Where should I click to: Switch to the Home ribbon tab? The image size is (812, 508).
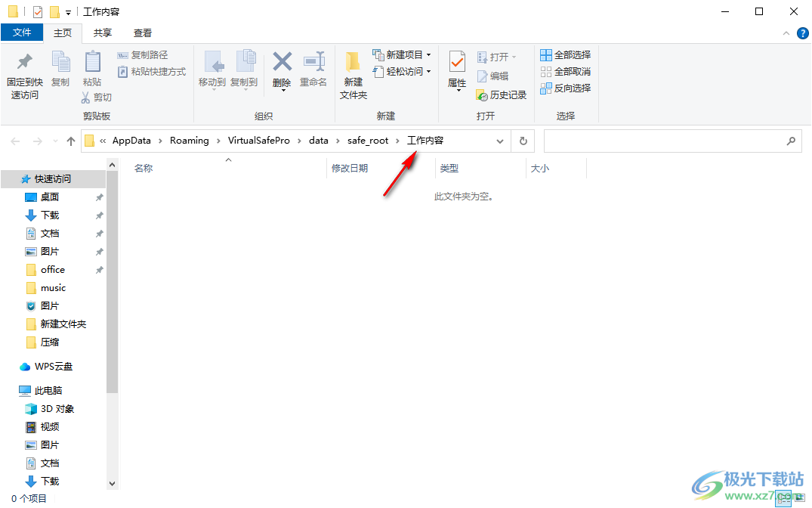coord(63,33)
